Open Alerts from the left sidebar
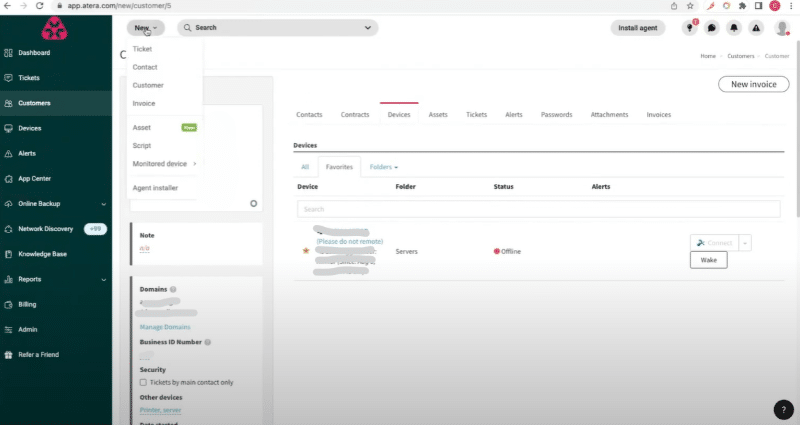The height and width of the screenshot is (425, 800). pyautogui.click(x=27, y=153)
